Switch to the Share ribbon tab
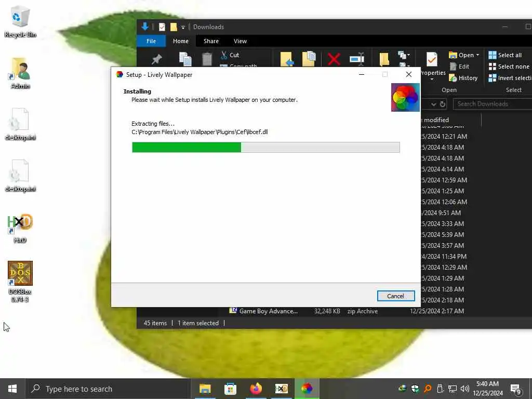 click(x=211, y=41)
